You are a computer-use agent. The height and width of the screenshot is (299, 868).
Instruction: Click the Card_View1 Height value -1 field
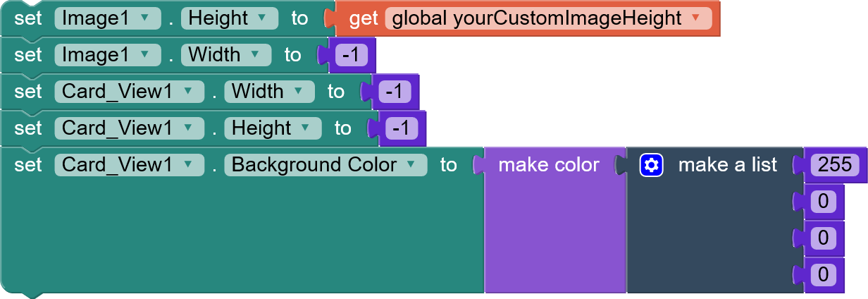click(402, 128)
